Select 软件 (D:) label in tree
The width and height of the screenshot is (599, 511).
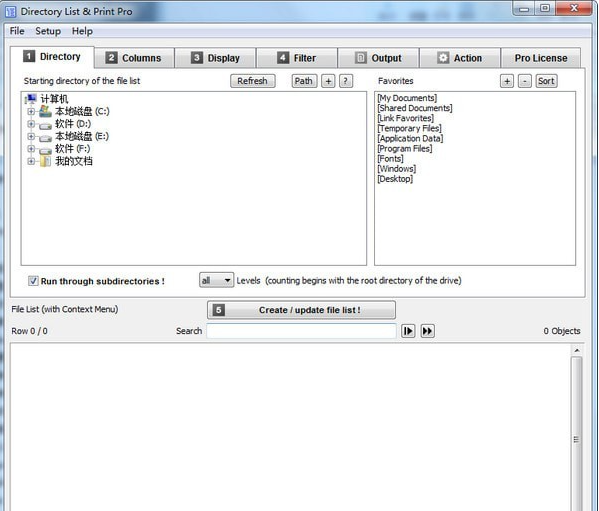point(73,124)
